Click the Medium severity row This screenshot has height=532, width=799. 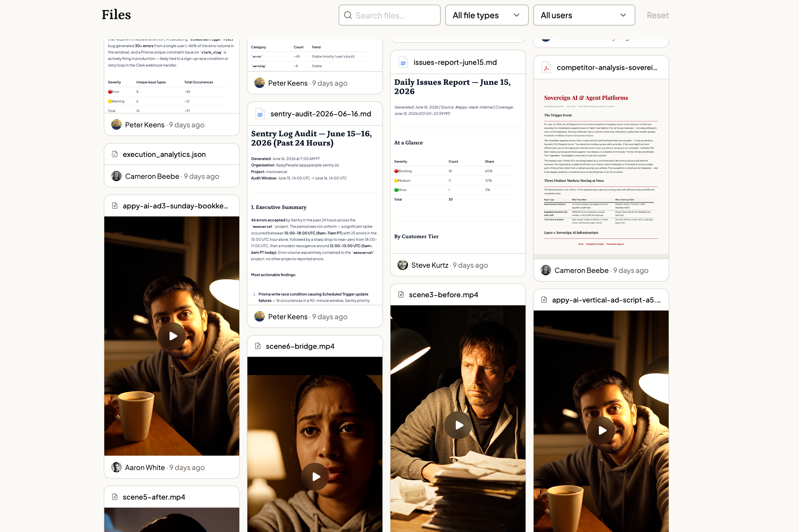[x=453, y=181]
